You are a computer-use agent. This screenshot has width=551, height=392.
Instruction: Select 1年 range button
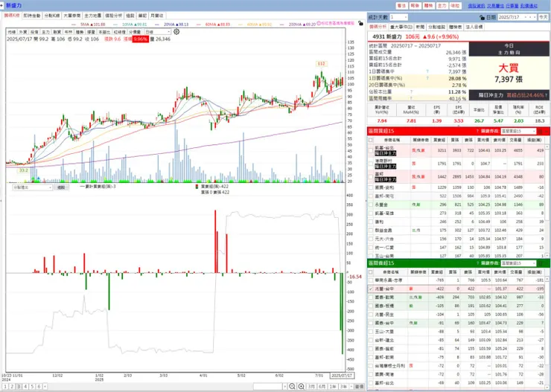pos(333,386)
